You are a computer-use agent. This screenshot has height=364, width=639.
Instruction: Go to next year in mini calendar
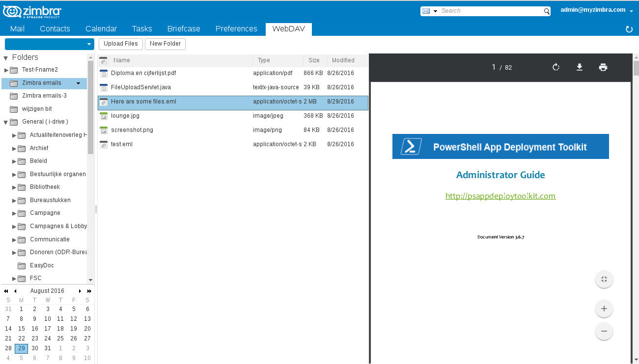pos(89,291)
